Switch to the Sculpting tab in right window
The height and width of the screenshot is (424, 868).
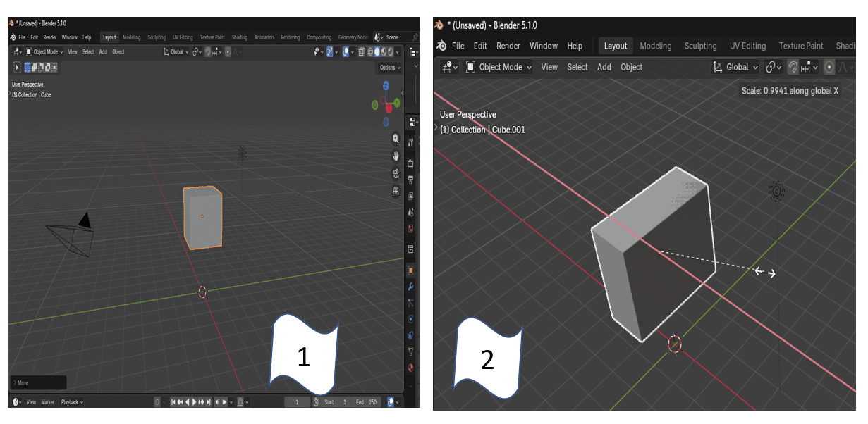pos(700,46)
